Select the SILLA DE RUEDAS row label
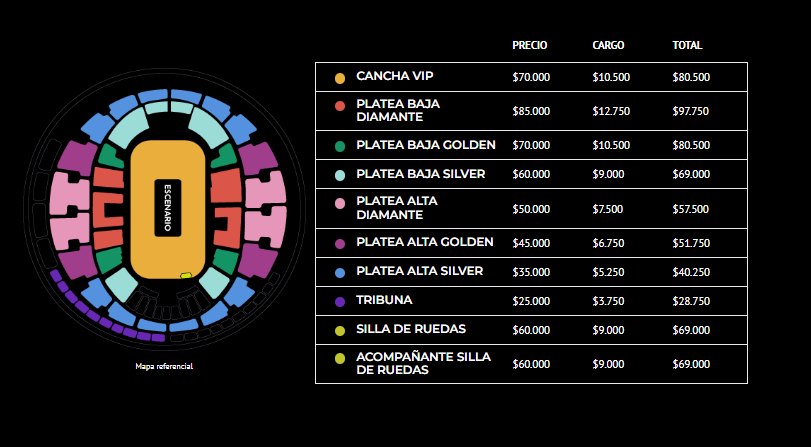 click(x=411, y=329)
